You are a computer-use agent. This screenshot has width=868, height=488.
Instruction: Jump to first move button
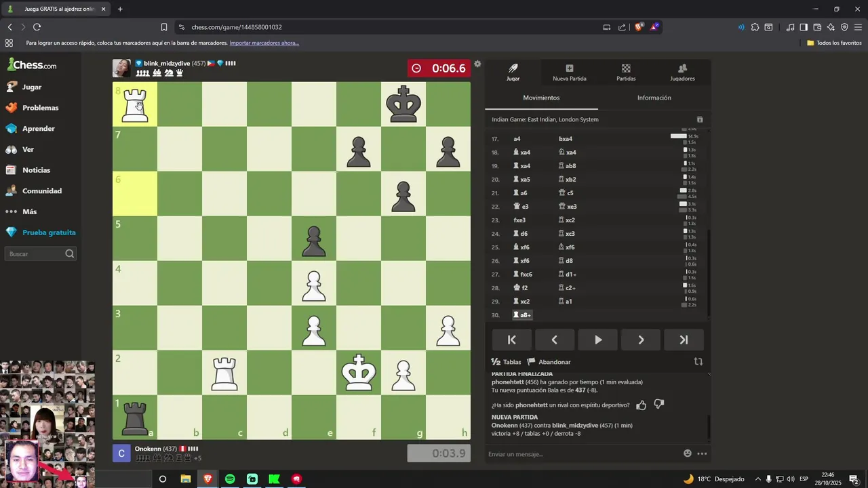[512, 340]
